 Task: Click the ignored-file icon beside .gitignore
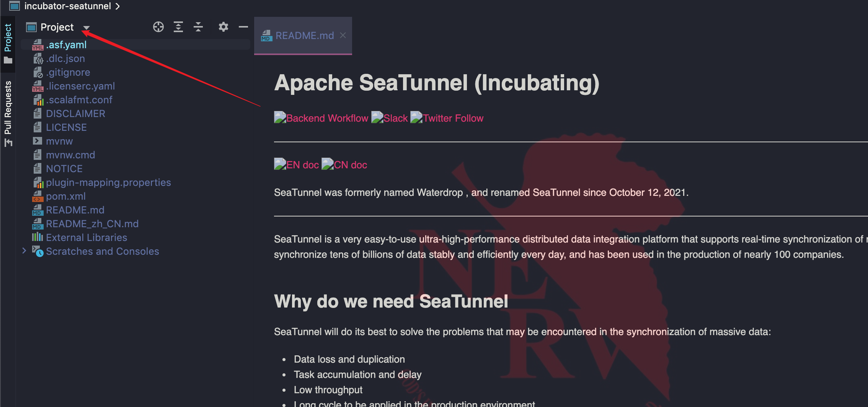37,72
